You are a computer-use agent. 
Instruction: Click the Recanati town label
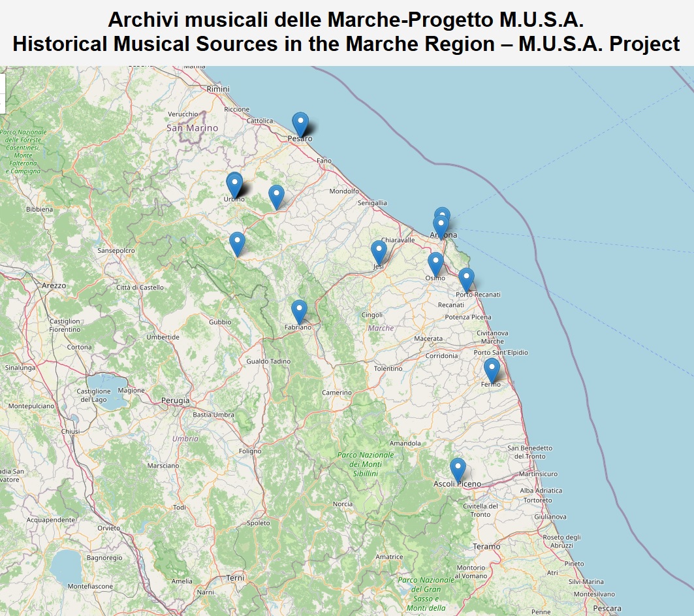tap(451, 304)
